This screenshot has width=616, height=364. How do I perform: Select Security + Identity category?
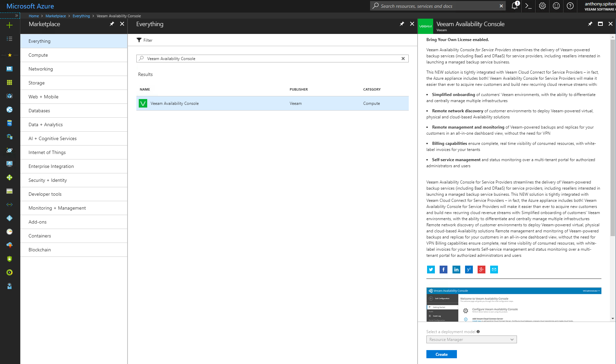74,180
